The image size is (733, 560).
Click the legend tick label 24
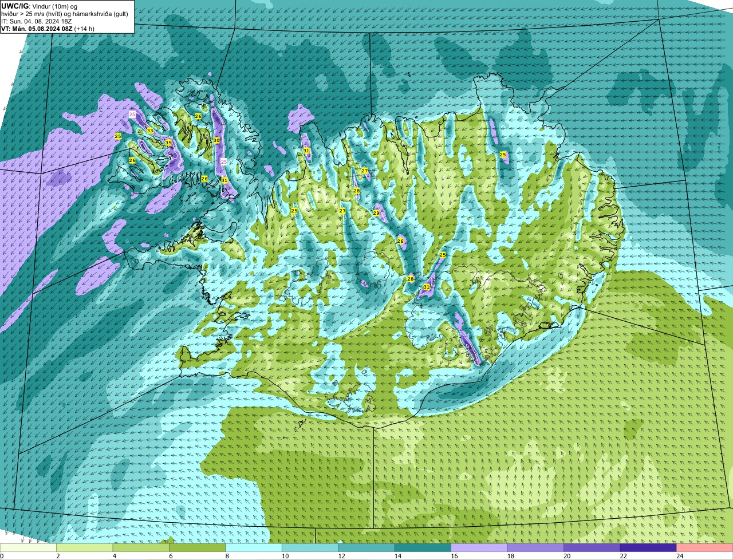pyautogui.click(x=679, y=556)
